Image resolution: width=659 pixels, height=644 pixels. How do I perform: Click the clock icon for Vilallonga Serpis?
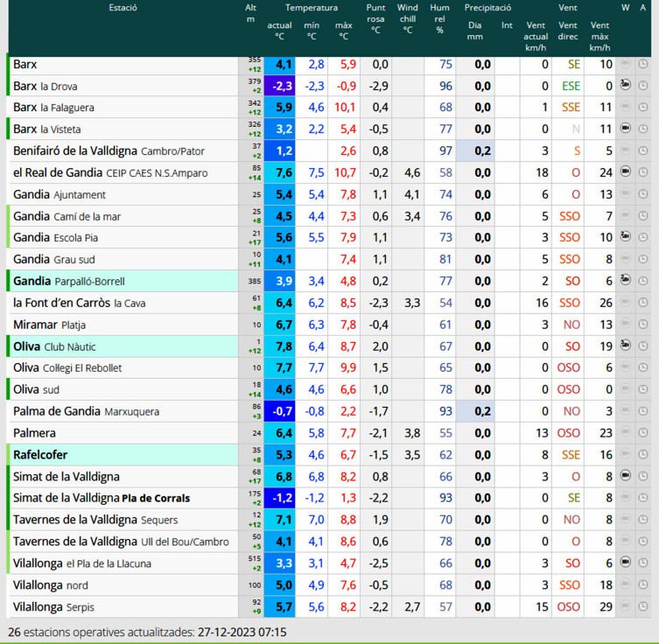643,606
